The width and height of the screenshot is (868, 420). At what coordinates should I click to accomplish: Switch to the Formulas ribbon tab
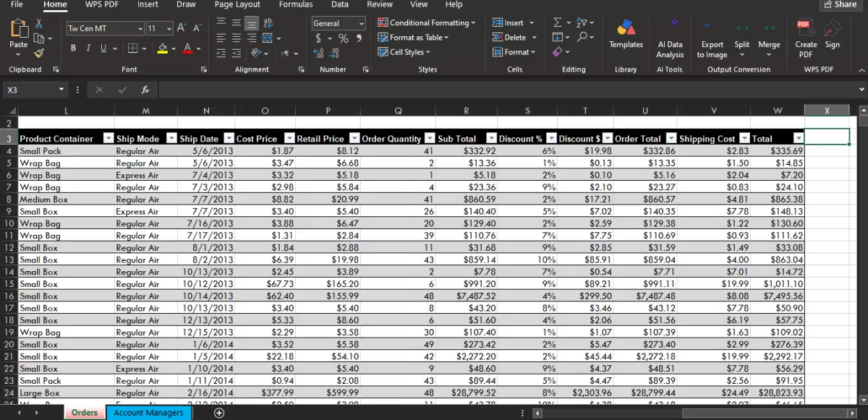[296, 4]
